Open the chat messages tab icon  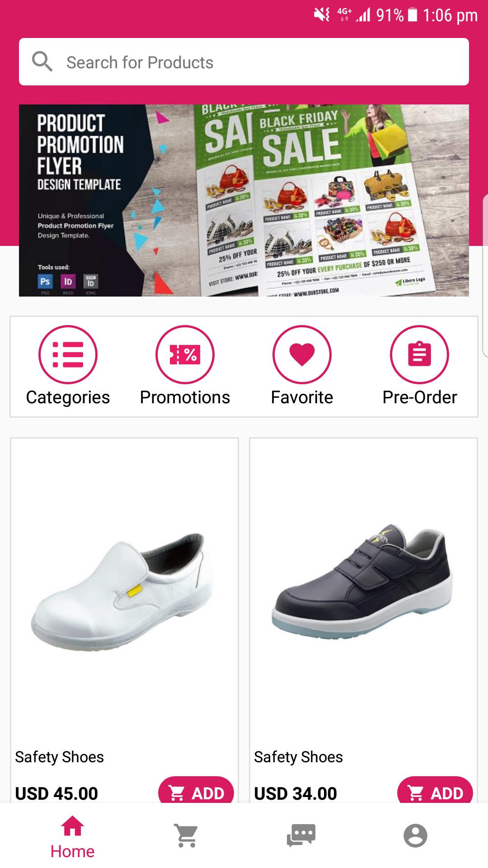point(301,835)
